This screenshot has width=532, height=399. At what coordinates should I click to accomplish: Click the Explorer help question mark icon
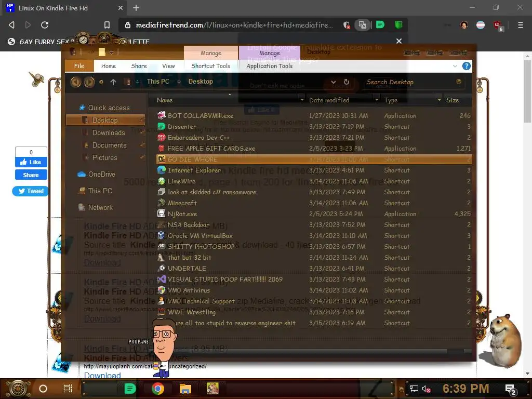pyautogui.click(x=467, y=66)
